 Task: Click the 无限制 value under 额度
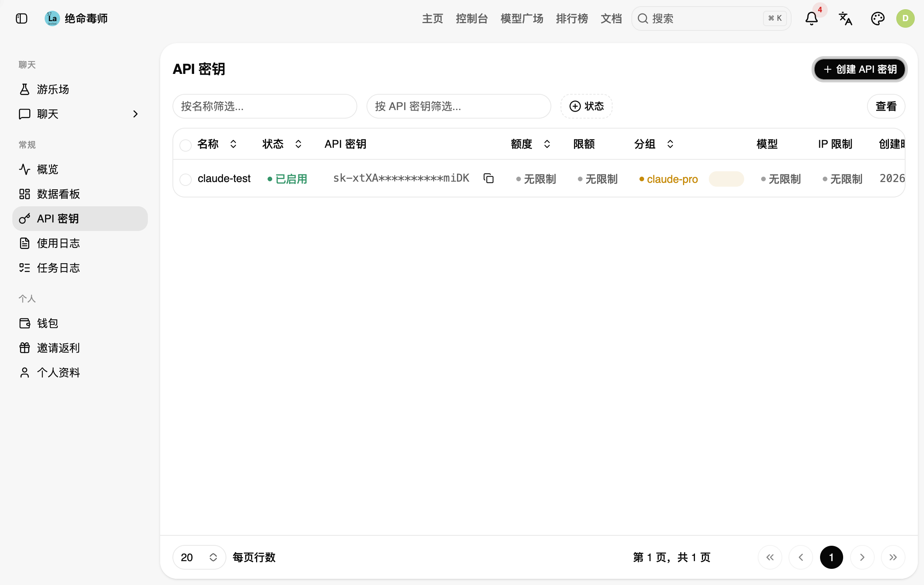point(536,179)
